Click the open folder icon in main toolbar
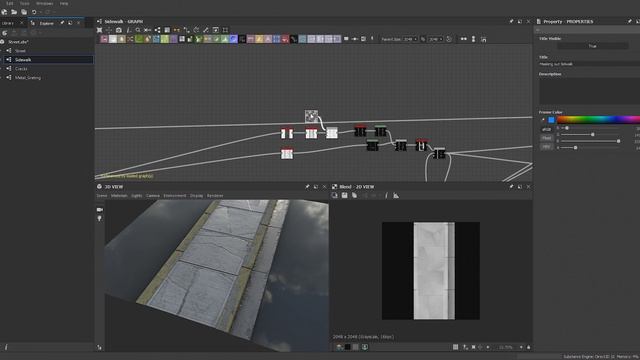The height and width of the screenshot is (360, 640). coord(14,12)
